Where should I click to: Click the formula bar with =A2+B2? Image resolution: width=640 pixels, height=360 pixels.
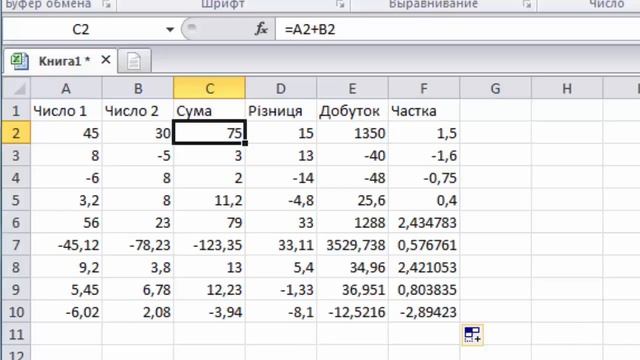457,29
